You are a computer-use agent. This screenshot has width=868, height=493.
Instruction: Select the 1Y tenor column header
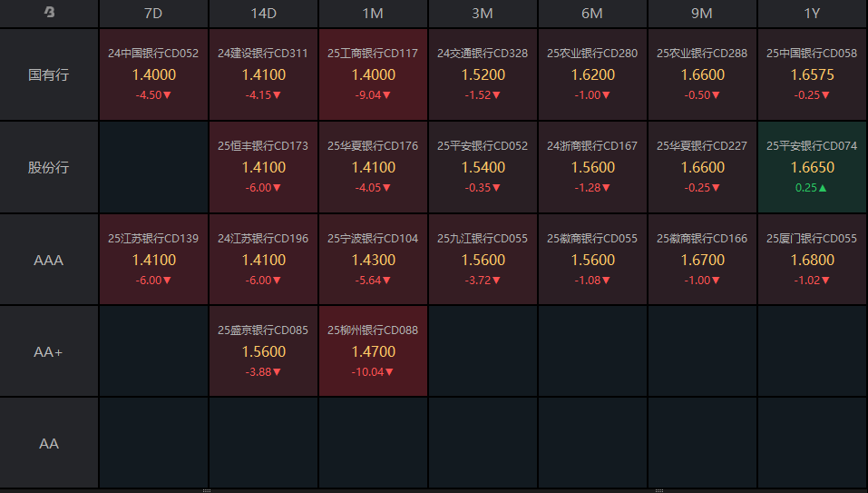click(x=811, y=14)
